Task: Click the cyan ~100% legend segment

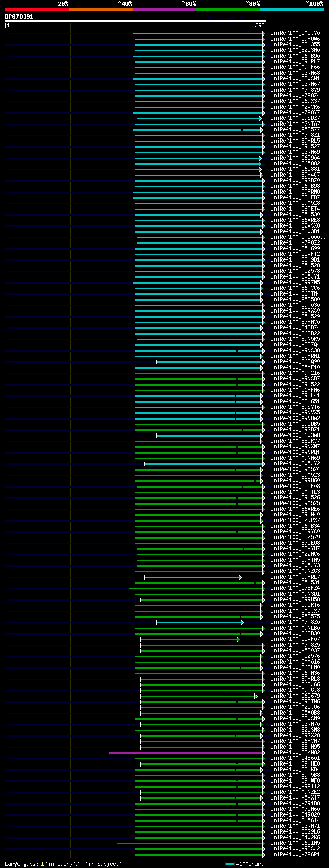Action: click(x=291, y=9)
